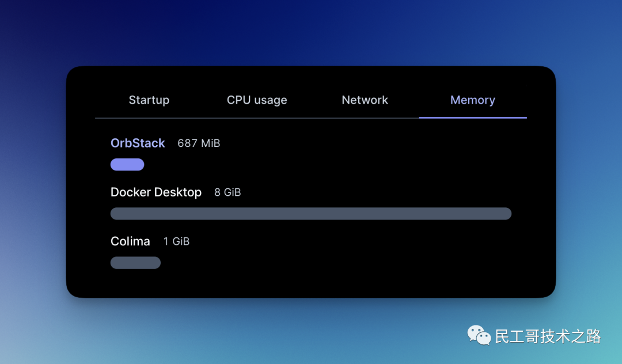This screenshot has width=622, height=364.
Task: Select the Docker Desktop label
Action: [156, 192]
